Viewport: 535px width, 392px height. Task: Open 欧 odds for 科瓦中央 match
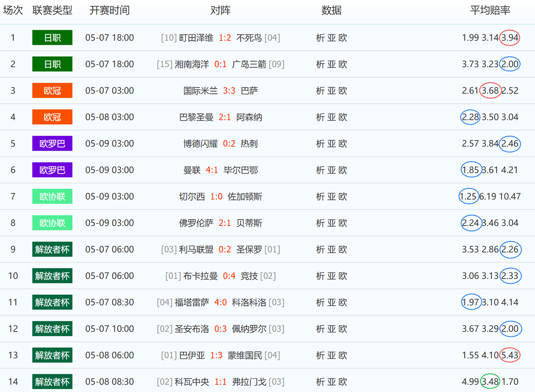click(343, 382)
